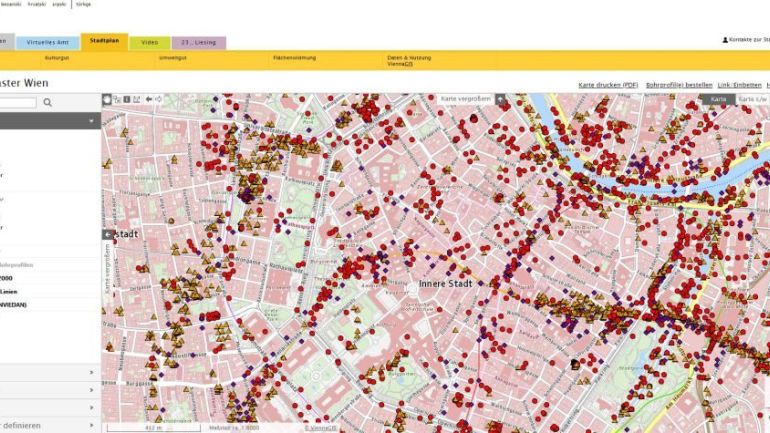Click the first map toolbar icon
This screenshot has width=770, height=433.
coord(108,99)
